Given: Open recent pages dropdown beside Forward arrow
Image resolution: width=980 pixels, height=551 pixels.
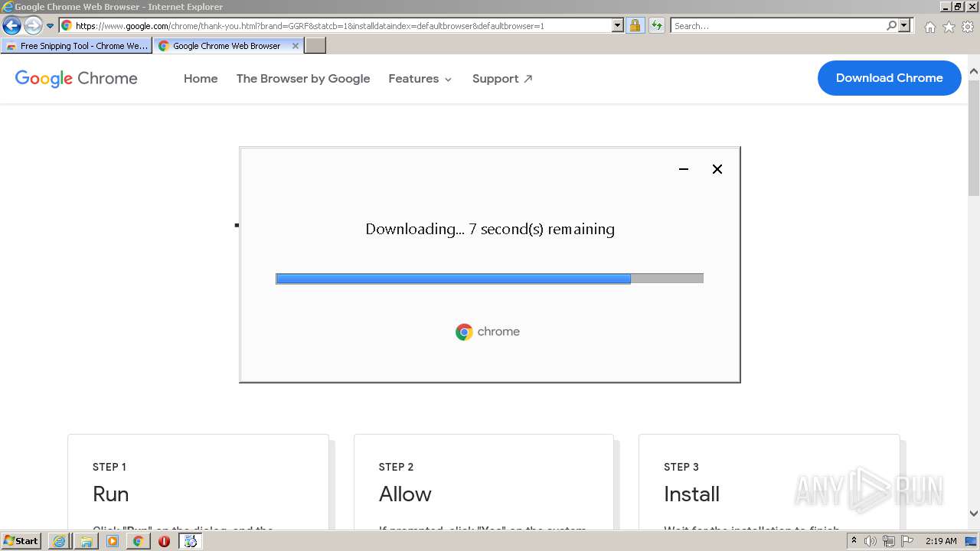Looking at the screenshot, I should [51, 26].
